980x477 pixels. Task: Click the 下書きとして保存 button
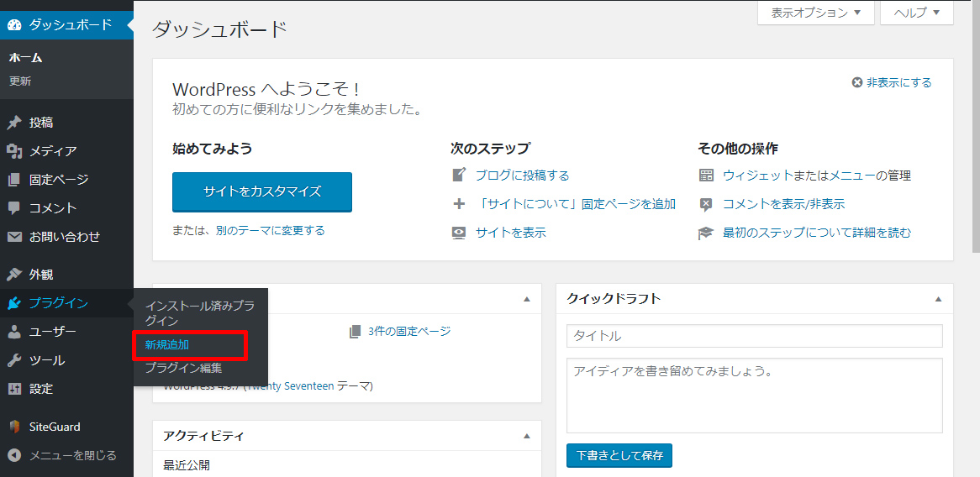619,456
